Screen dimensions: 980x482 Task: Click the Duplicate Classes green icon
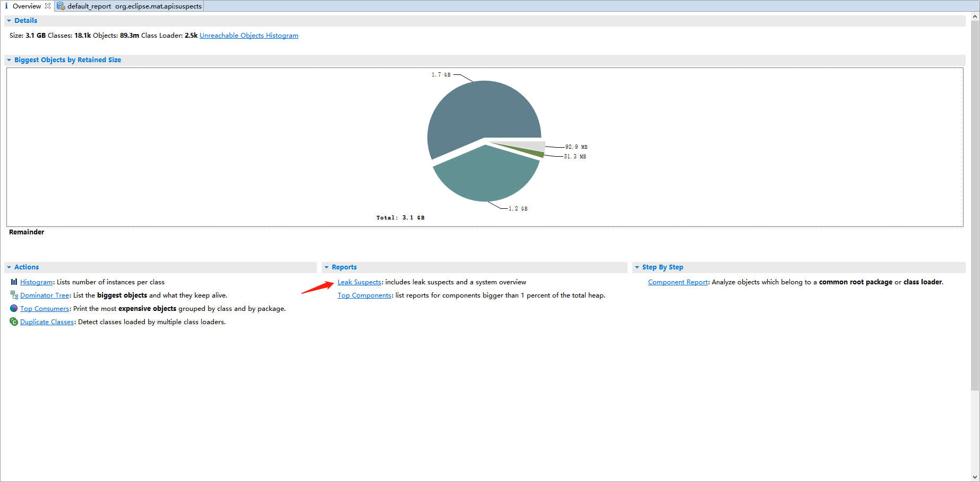click(x=14, y=322)
